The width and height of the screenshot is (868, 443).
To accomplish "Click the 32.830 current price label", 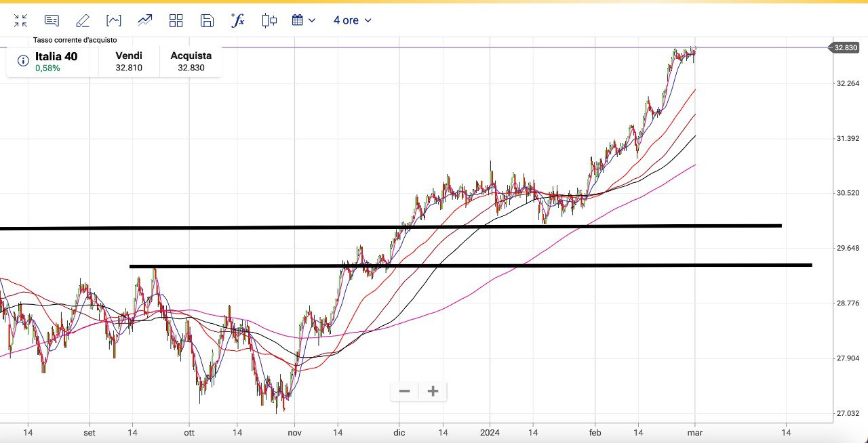I will (845, 47).
